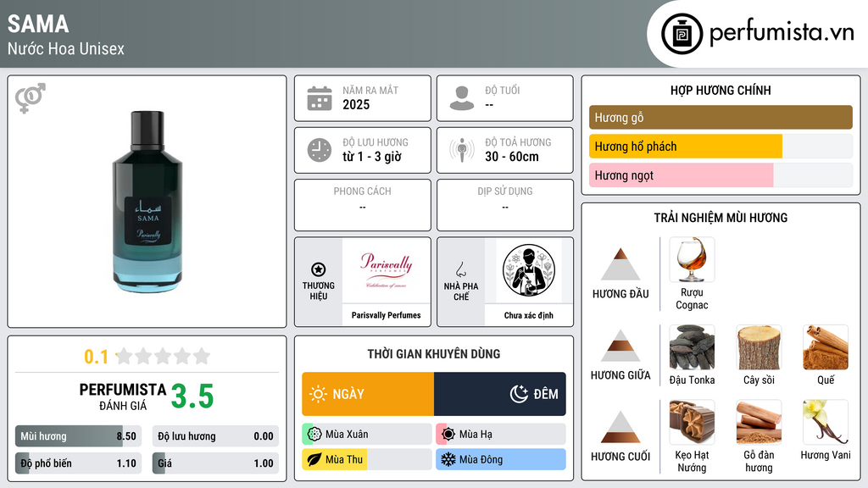Click the flower icon for Mùa Xuân
868x488 pixels.
(x=314, y=435)
